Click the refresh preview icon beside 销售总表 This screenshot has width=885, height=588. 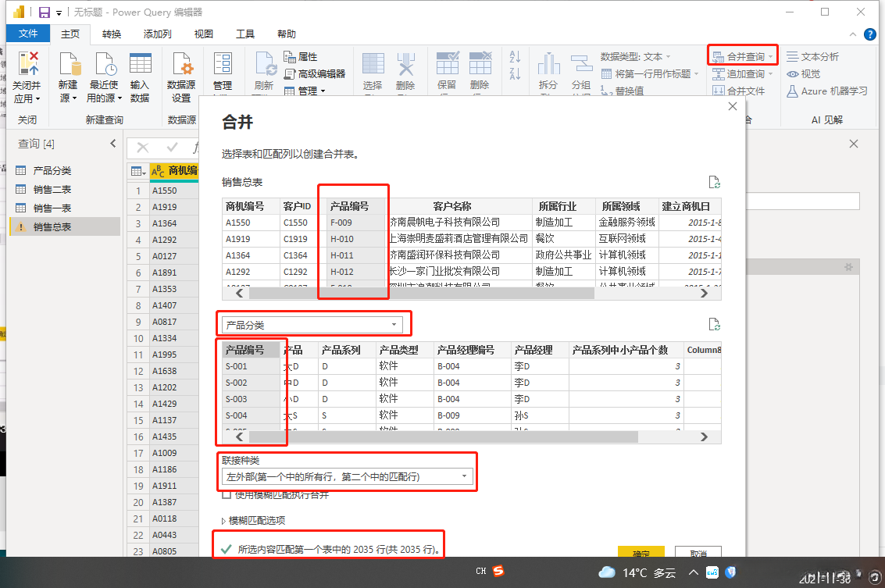tap(713, 183)
